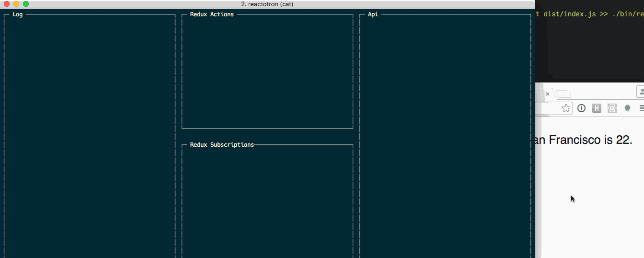
Task: Open the Chrome hamburger menu
Action: coord(642,108)
